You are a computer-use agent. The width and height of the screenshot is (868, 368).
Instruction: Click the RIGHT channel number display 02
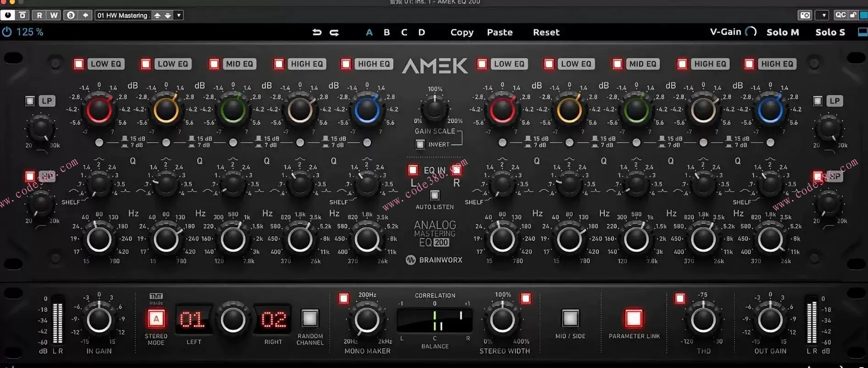(273, 319)
